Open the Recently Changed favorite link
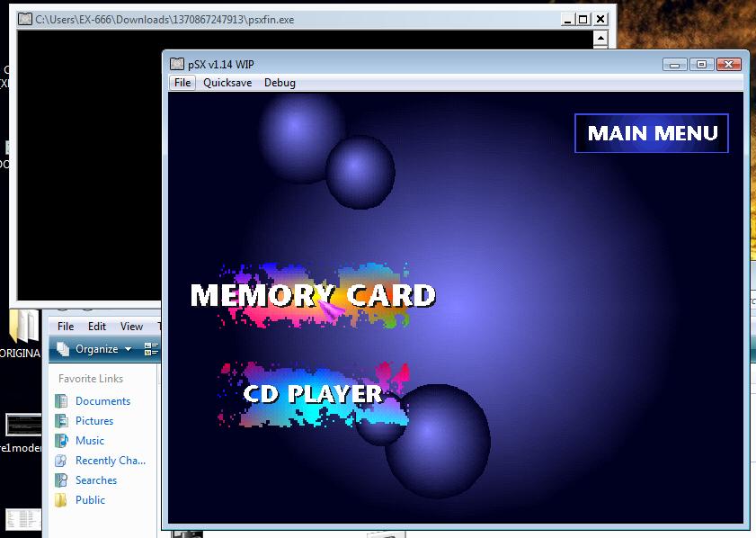Viewport: 756px width, 538px height. [110, 461]
